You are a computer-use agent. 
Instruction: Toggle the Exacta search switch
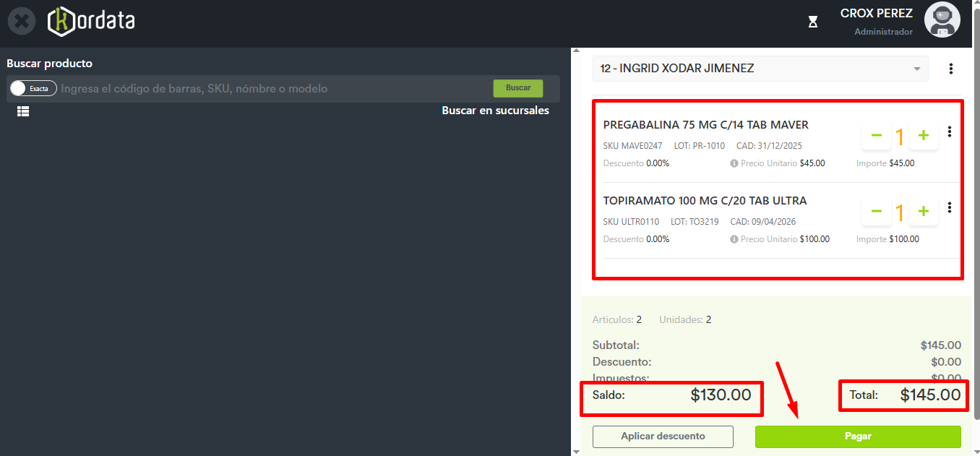click(33, 88)
